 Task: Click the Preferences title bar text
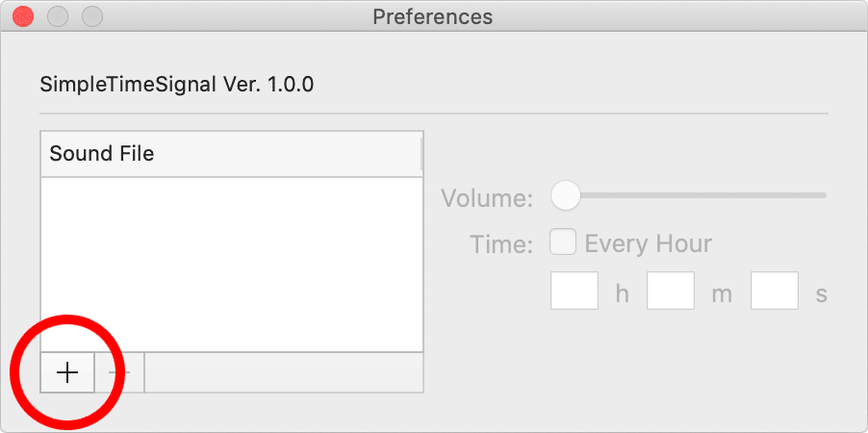[x=432, y=16]
